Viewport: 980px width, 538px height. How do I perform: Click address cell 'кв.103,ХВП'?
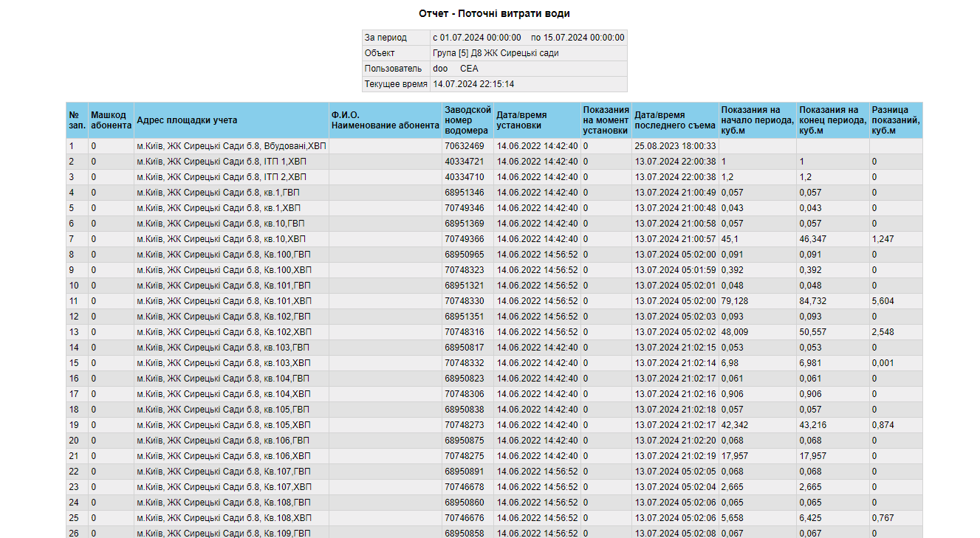point(231,363)
